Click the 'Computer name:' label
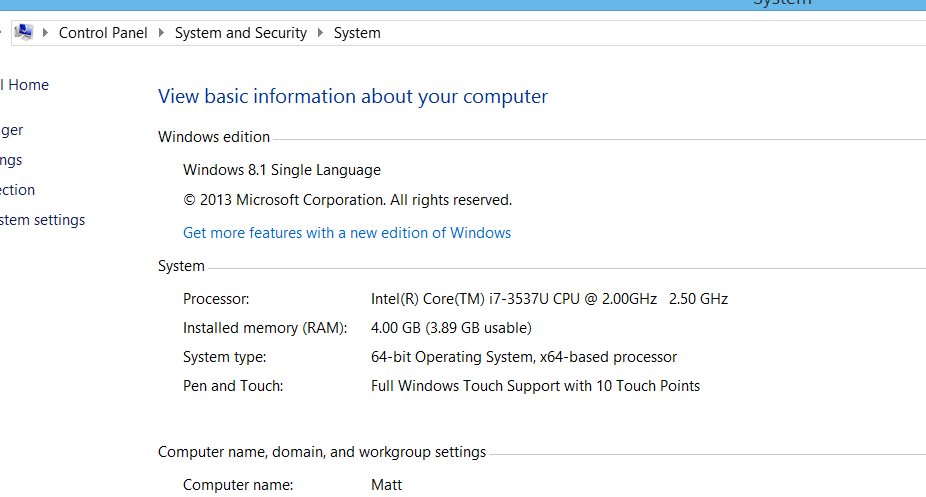926x497 pixels. tap(238, 485)
